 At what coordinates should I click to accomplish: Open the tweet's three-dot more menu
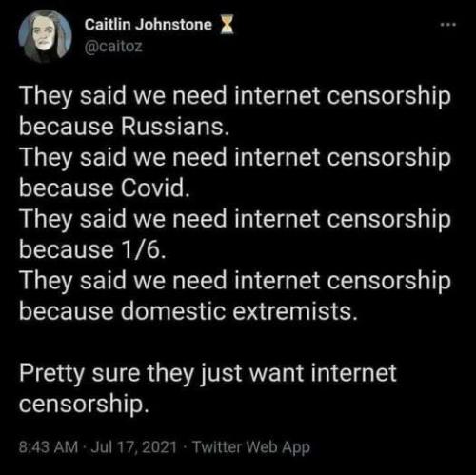tap(450, 24)
